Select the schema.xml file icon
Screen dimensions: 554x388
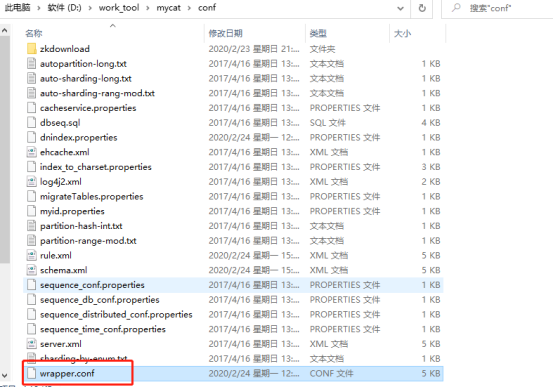(x=31, y=270)
